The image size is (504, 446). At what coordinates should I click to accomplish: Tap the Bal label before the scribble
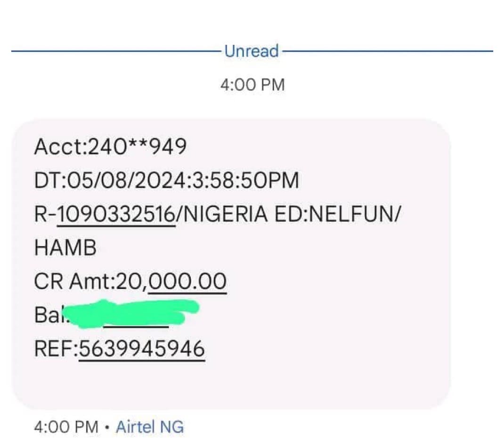pyautogui.click(x=49, y=315)
